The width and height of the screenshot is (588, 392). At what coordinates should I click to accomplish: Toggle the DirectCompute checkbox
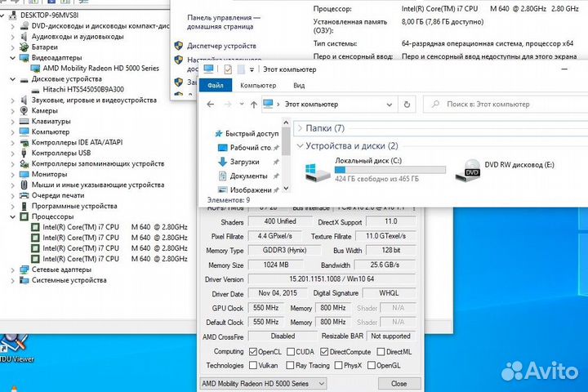[324, 352]
